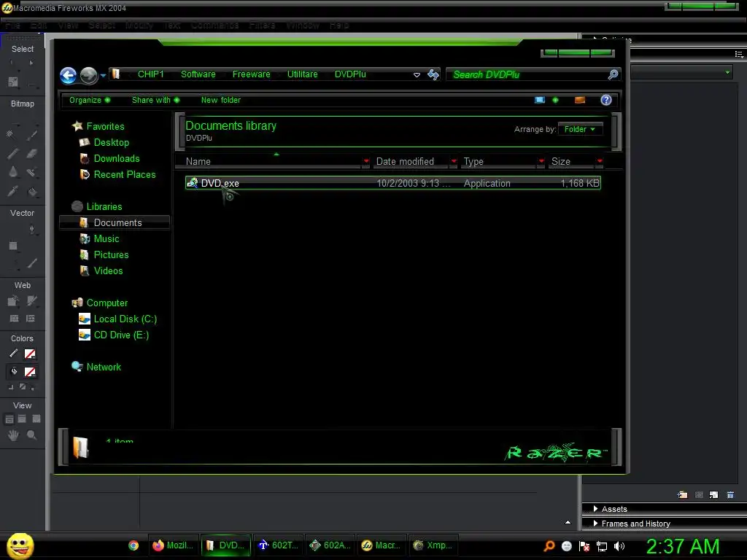Open Fireworks panel options menu
This screenshot has width=747, height=560.
point(739,54)
